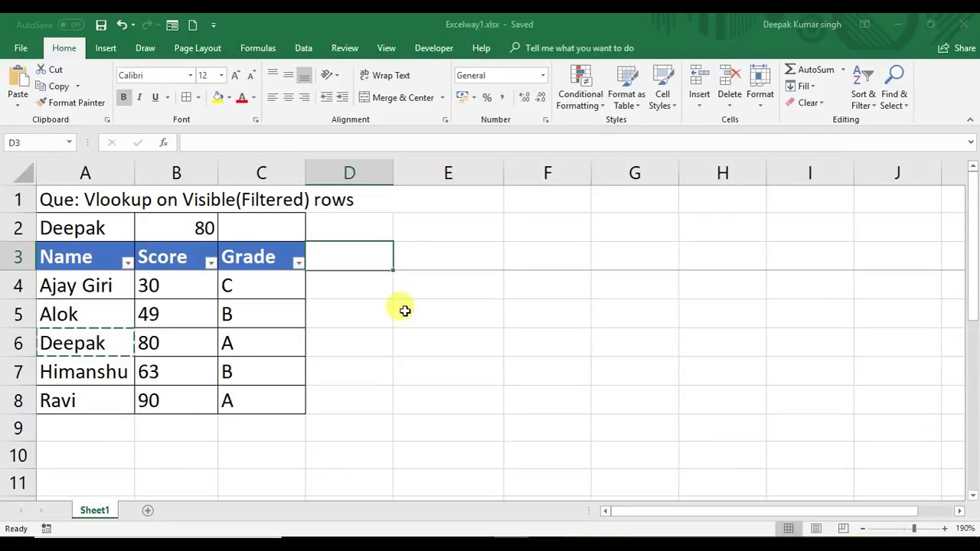Click the Share button
The height and width of the screenshot is (551, 980).
(957, 47)
